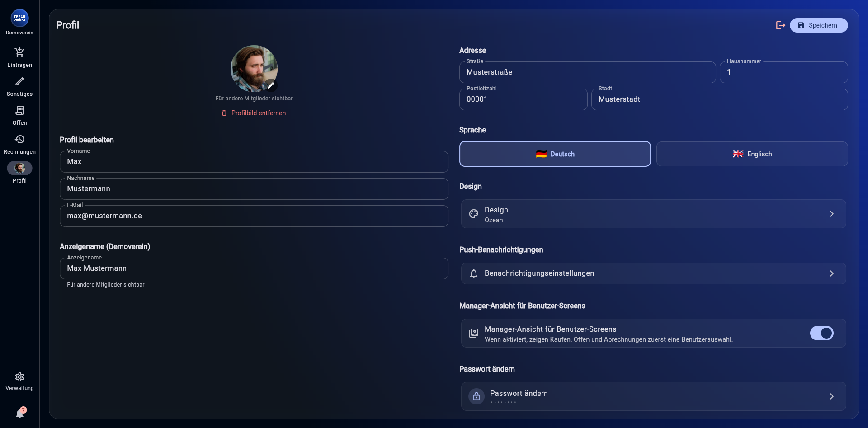
Task: Select Deutsch language option
Action: [555, 154]
